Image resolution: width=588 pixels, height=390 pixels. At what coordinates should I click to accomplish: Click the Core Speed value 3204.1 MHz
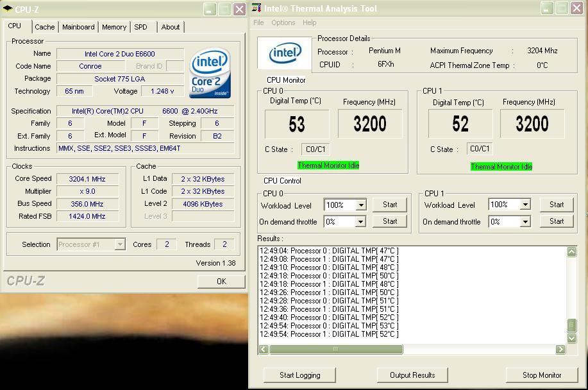[x=87, y=179]
